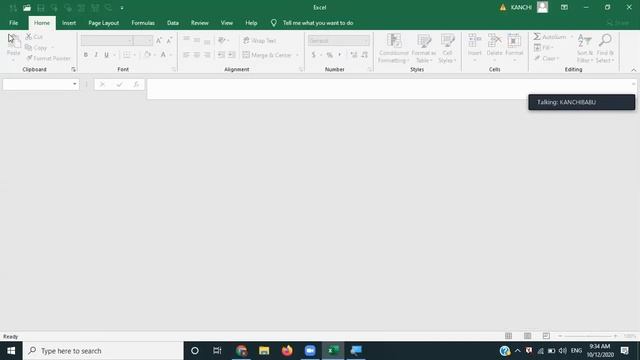Open Clipboard dialog launcher
The height and width of the screenshot is (360, 640).
[73, 70]
